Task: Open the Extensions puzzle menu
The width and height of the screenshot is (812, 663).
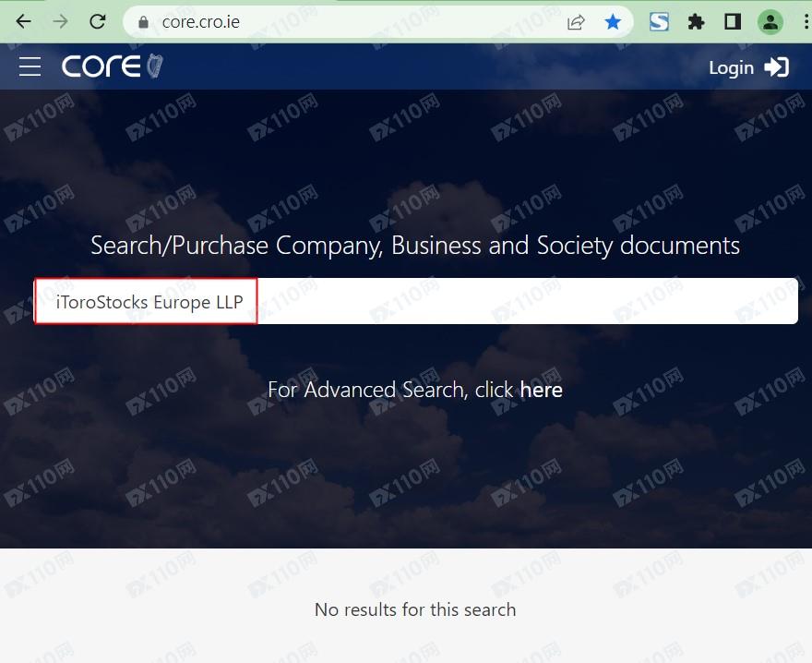Action: click(696, 22)
